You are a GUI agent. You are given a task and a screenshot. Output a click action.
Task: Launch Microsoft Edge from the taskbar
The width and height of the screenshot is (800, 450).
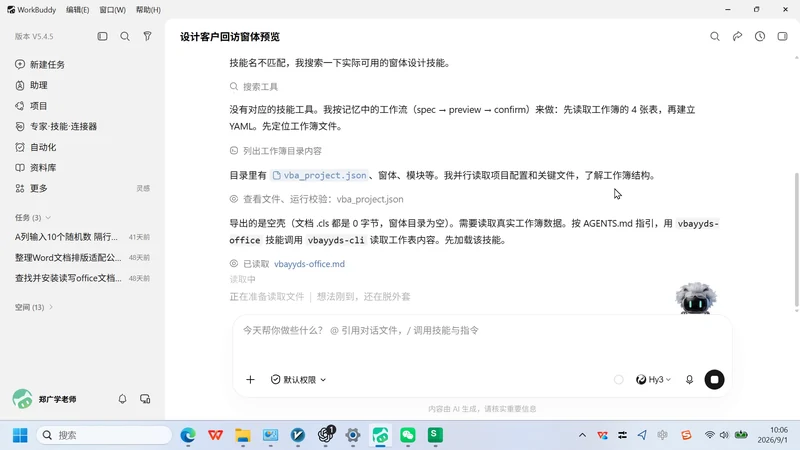coord(188,435)
